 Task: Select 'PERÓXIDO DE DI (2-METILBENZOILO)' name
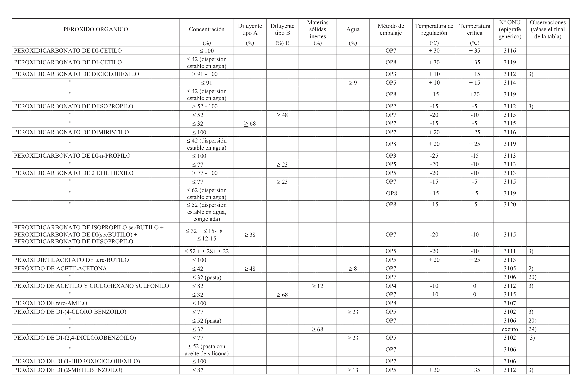[68, 370]
